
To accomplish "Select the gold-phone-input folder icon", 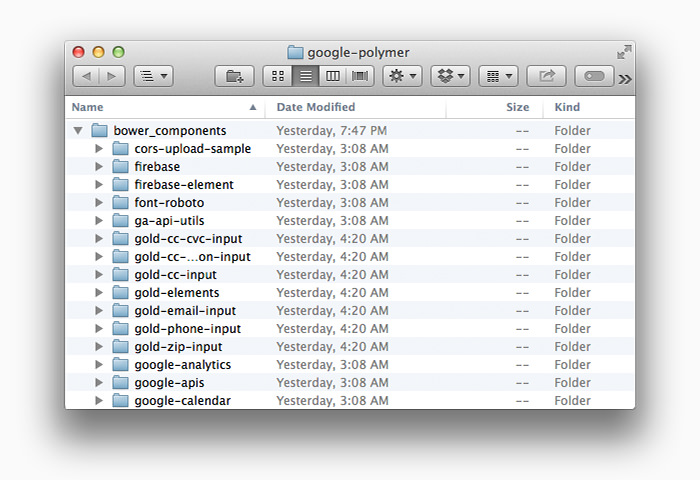I will (120, 328).
